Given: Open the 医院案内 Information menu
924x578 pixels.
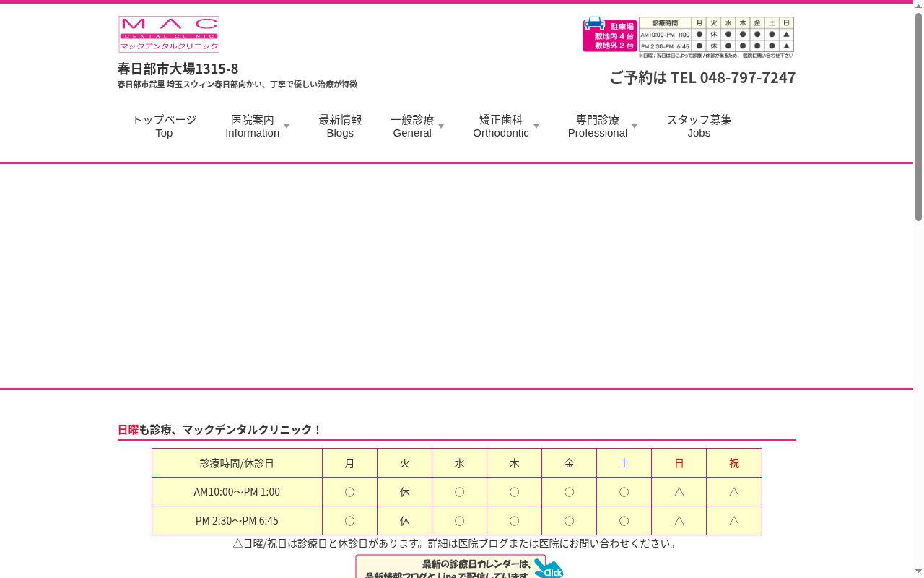Looking at the screenshot, I should point(252,126).
